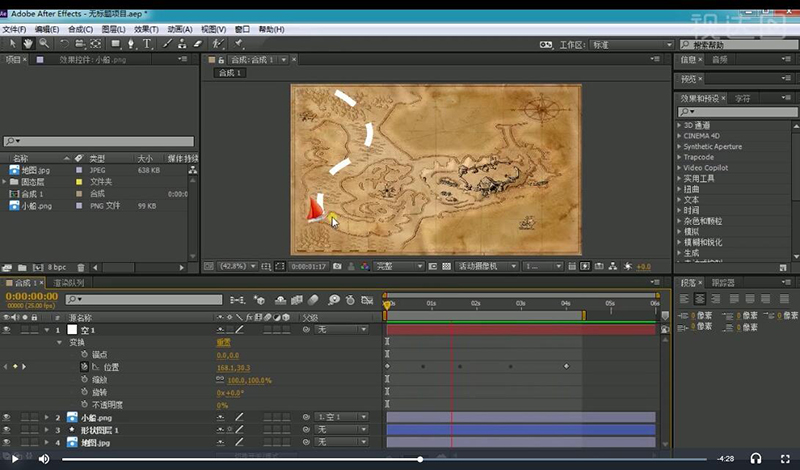Collapse the 变换 transform property group

[x=59, y=342]
